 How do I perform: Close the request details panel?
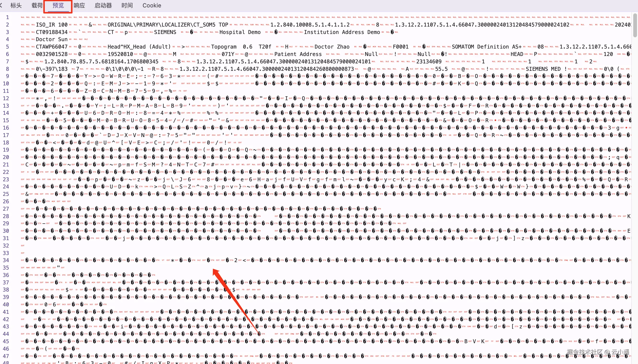[x=1, y=6]
